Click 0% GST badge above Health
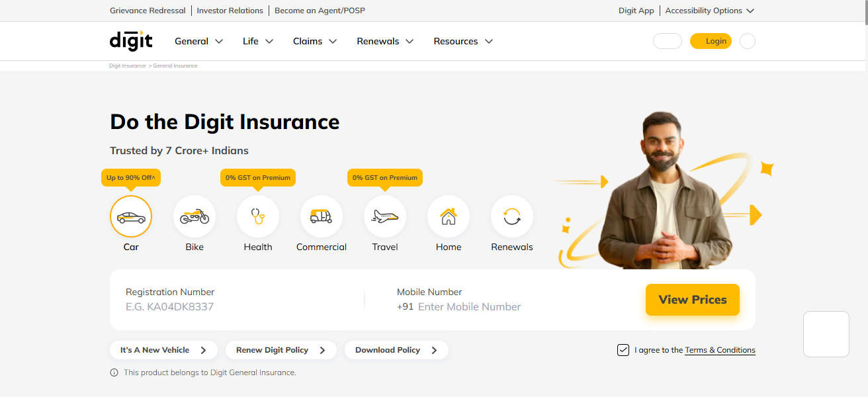This screenshot has height=397, width=868. coord(258,177)
